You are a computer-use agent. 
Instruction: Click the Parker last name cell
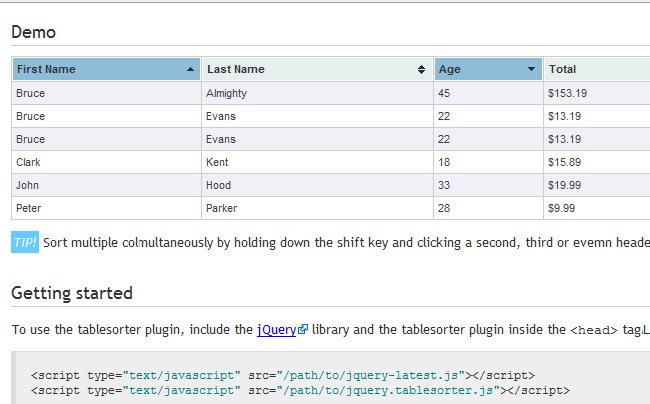pyautogui.click(x=221, y=208)
